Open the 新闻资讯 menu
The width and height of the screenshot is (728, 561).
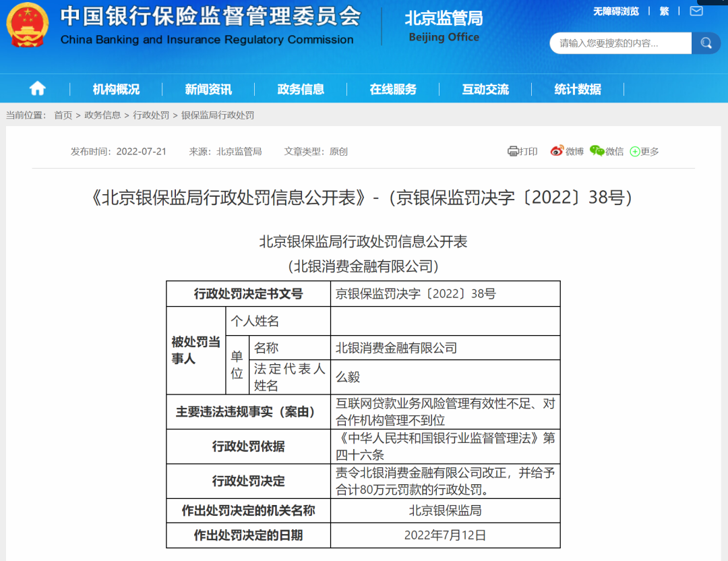[207, 88]
